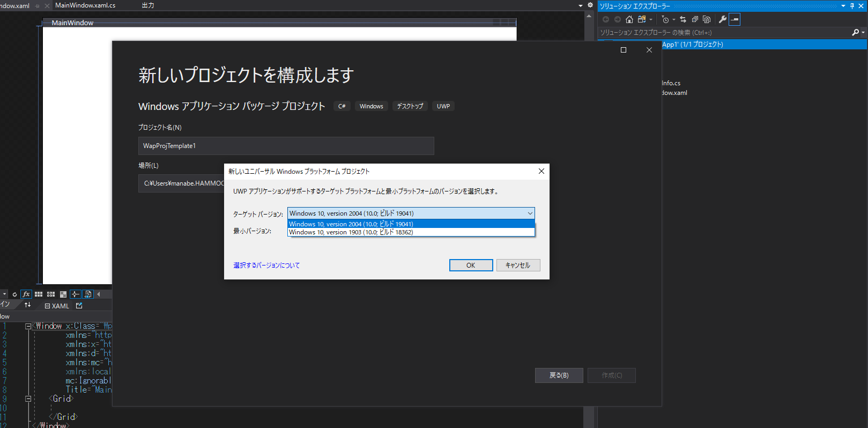Select dow.xaml file in Solution Explorer
Image resolution: width=868 pixels, height=428 pixels.
[x=674, y=93]
